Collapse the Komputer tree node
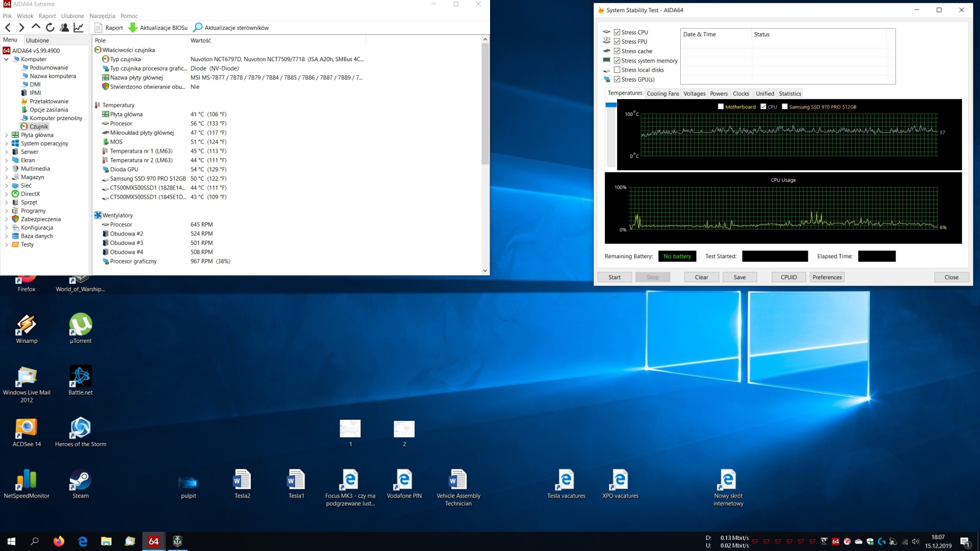This screenshot has width=980, height=551. (x=6, y=59)
